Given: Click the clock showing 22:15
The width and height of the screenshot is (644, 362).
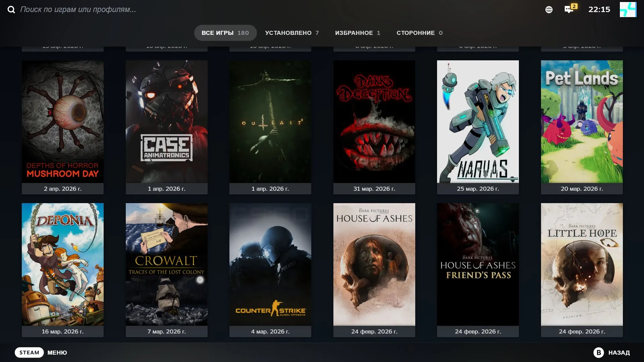Looking at the screenshot, I should 599,9.
